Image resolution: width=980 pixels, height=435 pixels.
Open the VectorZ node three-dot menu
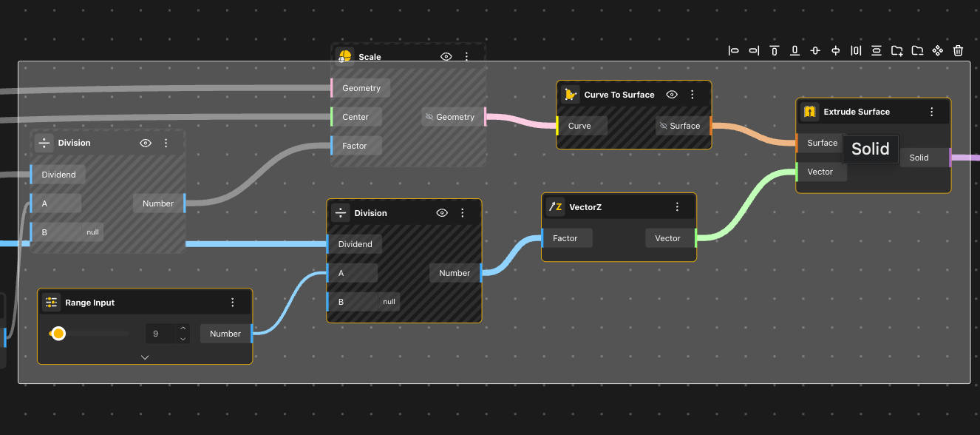[x=677, y=207]
